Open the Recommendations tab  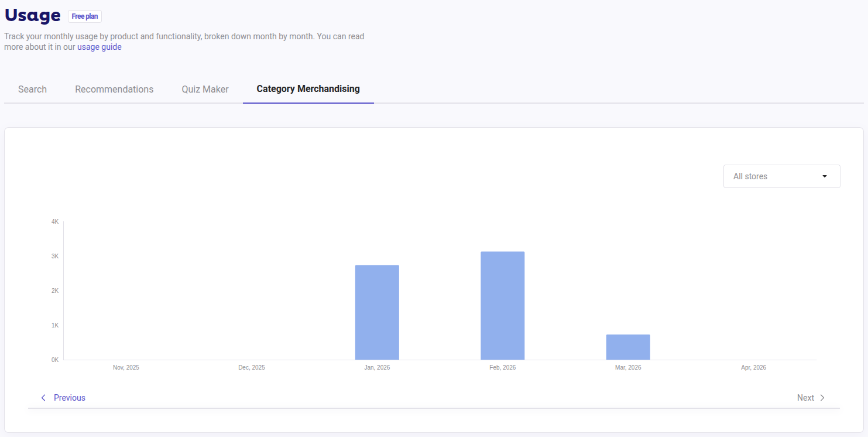click(114, 89)
